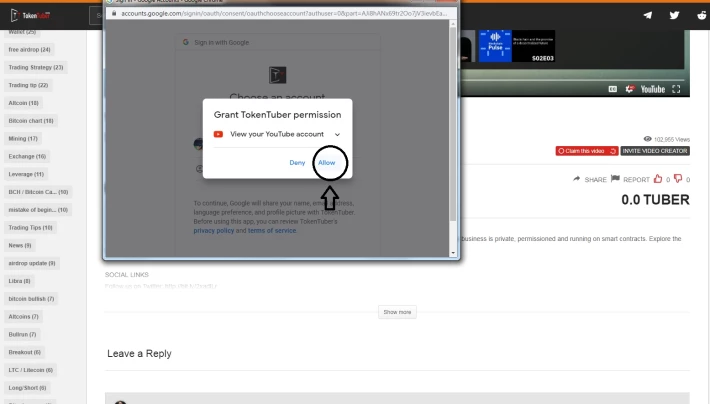Viewport: 710px width, 404px height.
Task: Select the Exchange (16) tag
Action: point(27,156)
